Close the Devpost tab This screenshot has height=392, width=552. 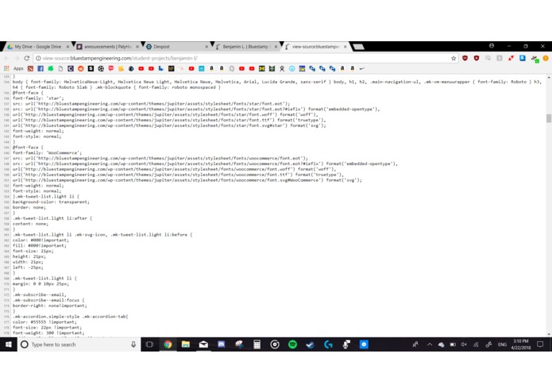click(x=207, y=47)
